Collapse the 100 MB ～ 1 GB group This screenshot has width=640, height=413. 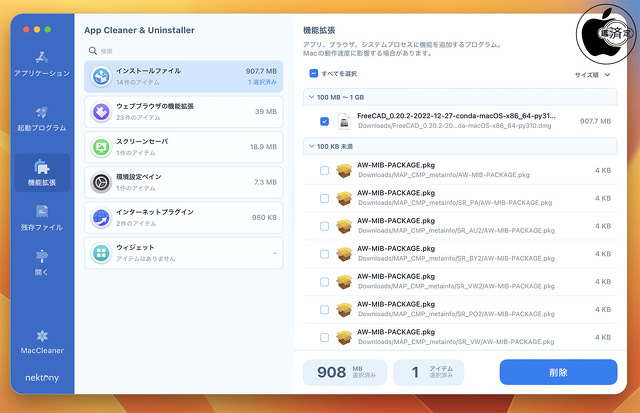[311, 97]
